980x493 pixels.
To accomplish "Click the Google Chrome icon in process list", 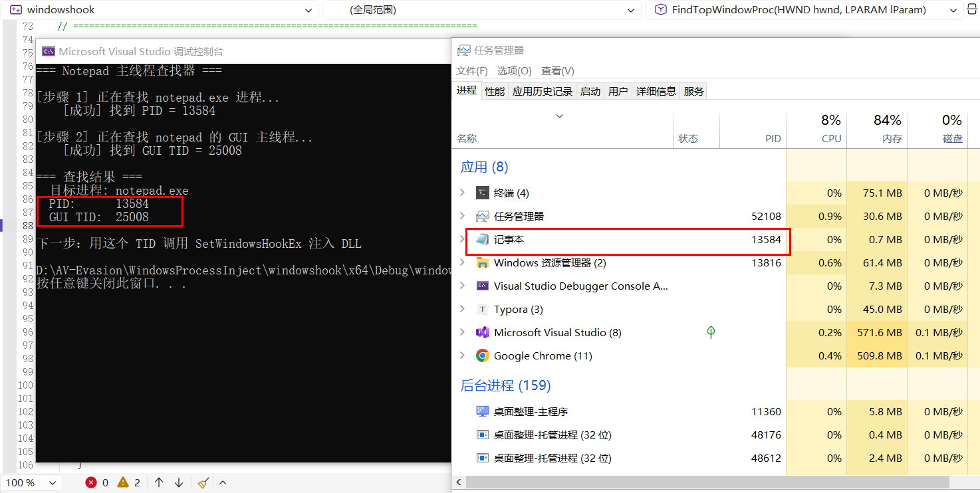I will coord(483,355).
